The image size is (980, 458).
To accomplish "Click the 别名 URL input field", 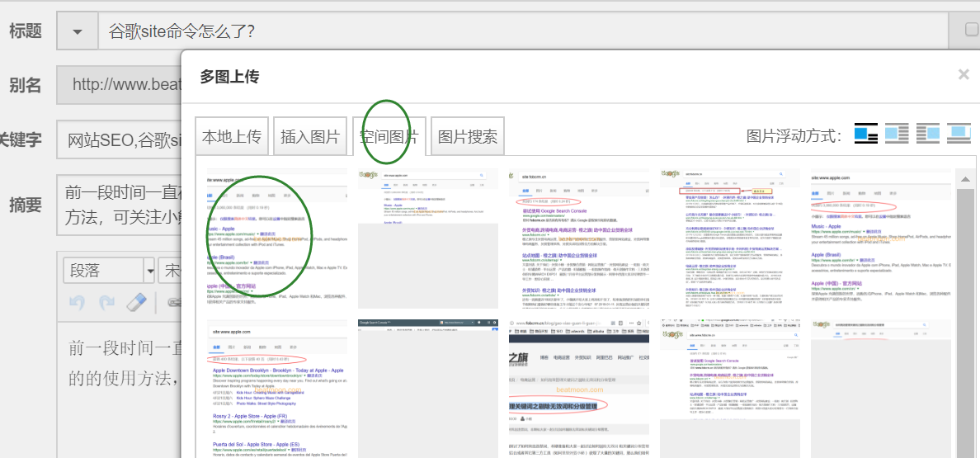I will coord(119,84).
